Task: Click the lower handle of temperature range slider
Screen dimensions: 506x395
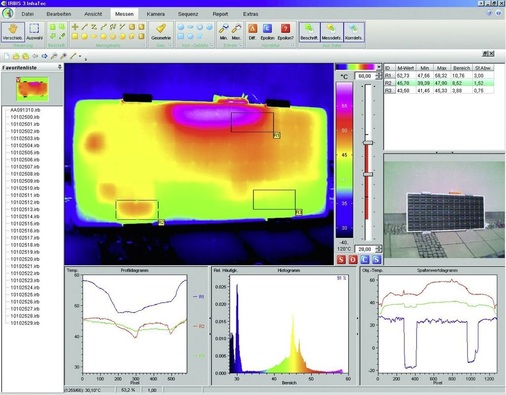Action: (x=368, y=174)
